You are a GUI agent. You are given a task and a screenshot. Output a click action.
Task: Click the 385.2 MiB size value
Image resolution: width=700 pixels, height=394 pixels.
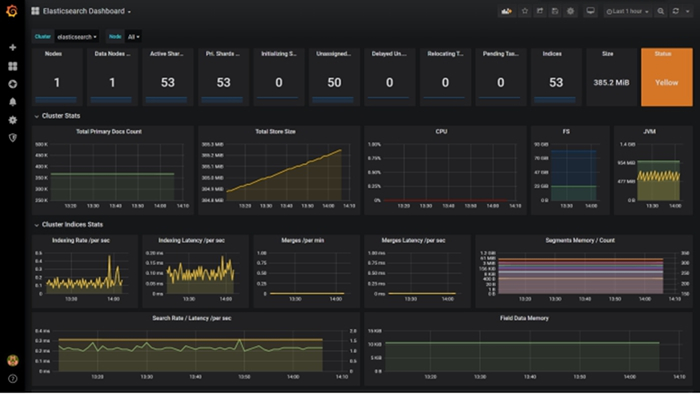click(611, 83)
